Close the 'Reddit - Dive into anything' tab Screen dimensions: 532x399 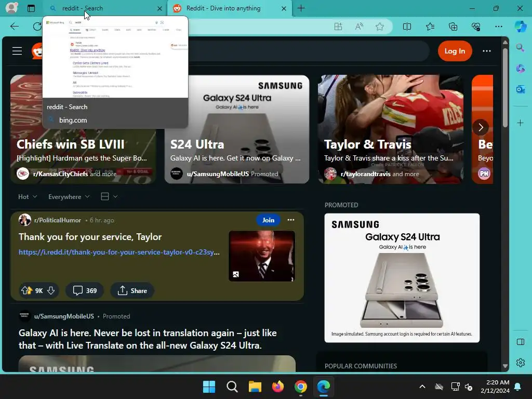coord(284,8)
